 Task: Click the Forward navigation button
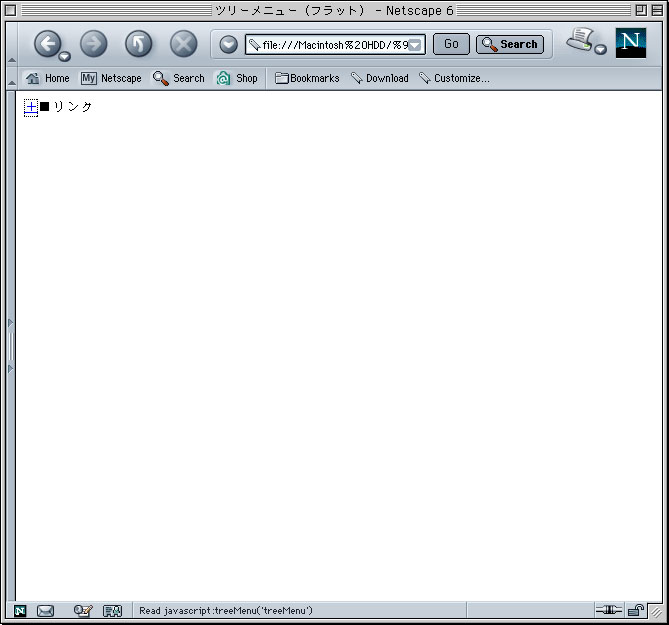pyautogui.click(x=93, y=44)
